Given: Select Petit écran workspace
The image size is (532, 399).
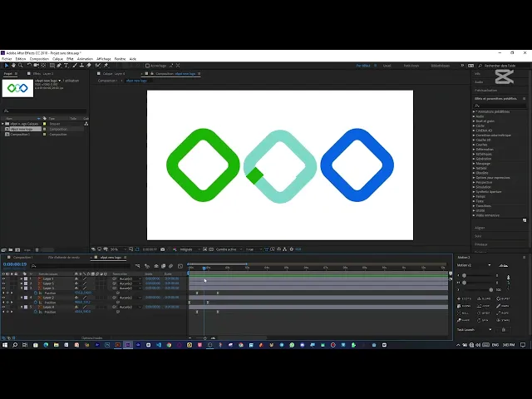Looking at the screenshot, I should point(411,66).
